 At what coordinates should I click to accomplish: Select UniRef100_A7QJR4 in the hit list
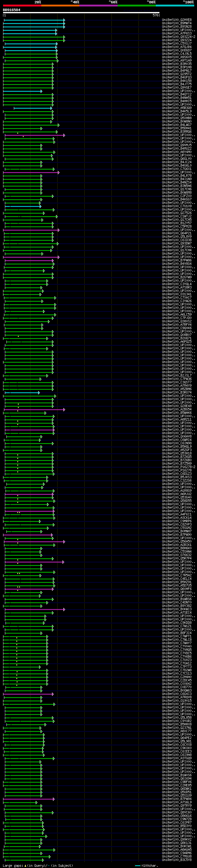coord(177,47)
